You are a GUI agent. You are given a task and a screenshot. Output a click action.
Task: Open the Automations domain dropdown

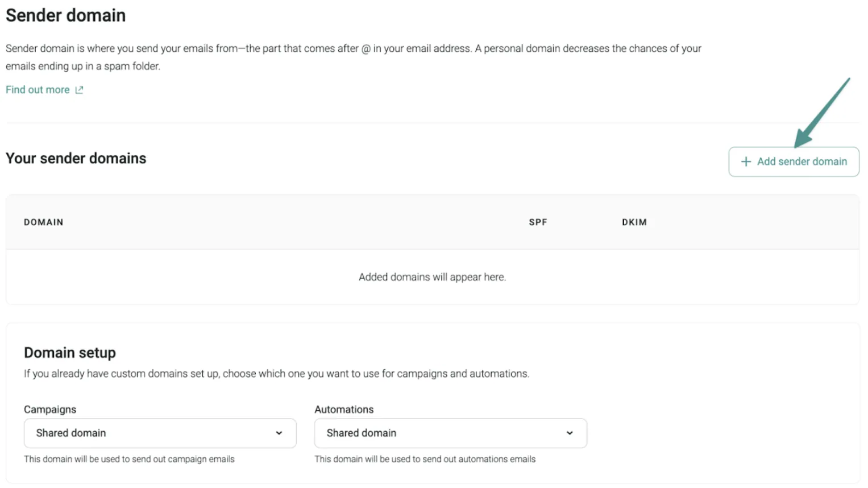(450, 433)
